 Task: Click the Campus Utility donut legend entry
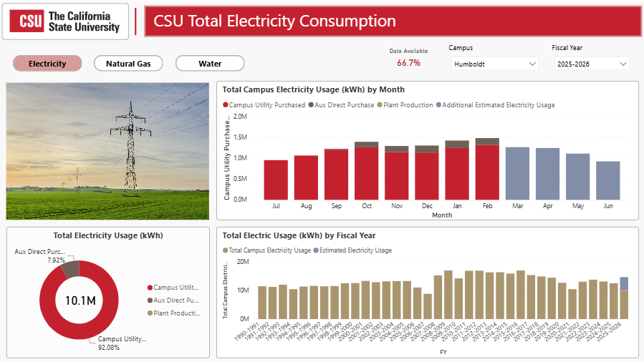click(173, 288)
